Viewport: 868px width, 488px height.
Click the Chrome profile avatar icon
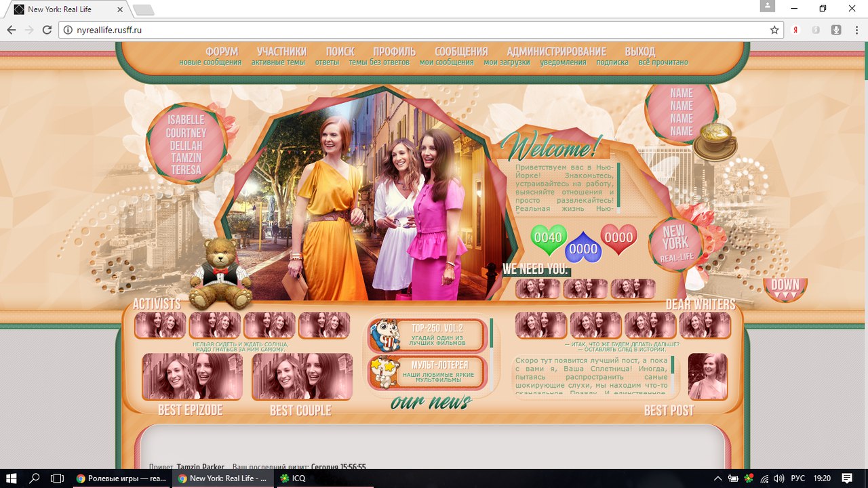point(767,6)
